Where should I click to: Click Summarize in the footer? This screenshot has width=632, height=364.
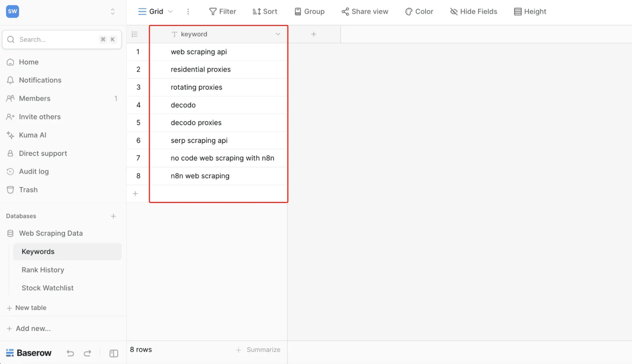pos(258,350)
